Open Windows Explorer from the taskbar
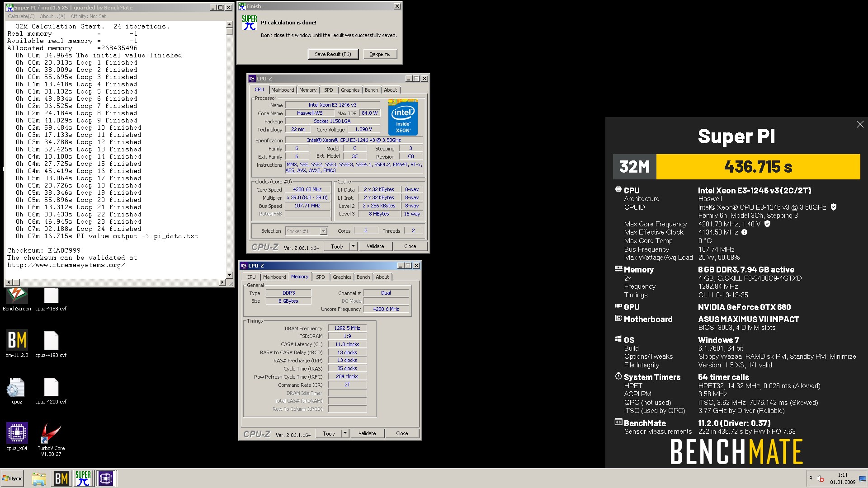The width and height of the screenshot is (868, 488). coord(39,479)
